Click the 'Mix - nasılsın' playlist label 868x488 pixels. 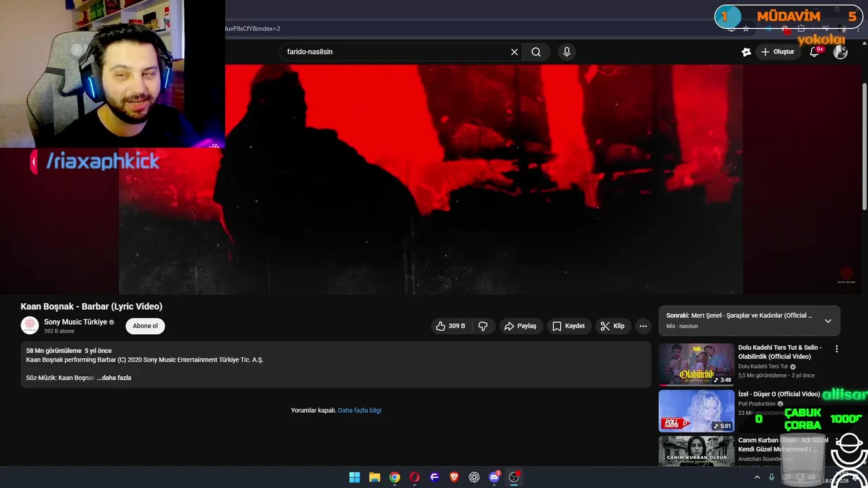[x=682, y=326]
